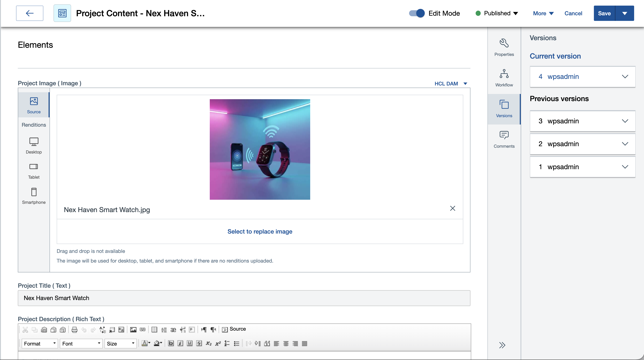The height and width of the screenshot is (360, 644).
Task: Collapse the side panel with double chevron
Action: click(502, 345)
